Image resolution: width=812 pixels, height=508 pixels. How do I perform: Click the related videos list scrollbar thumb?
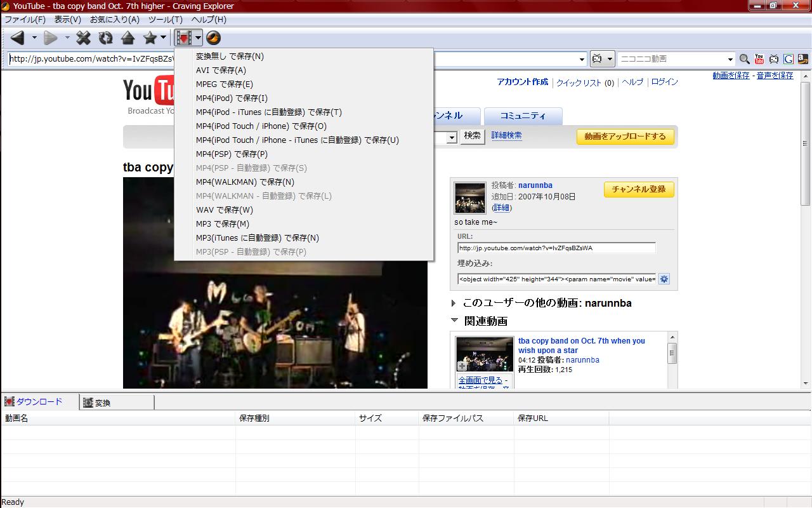672,353
